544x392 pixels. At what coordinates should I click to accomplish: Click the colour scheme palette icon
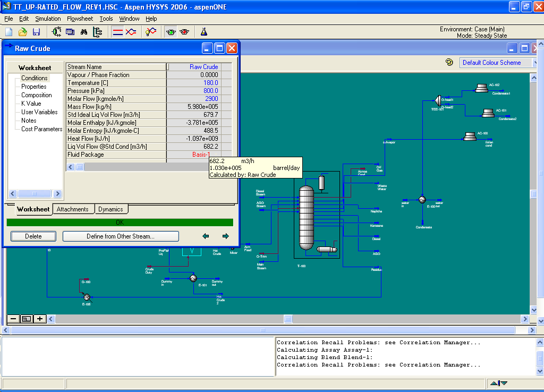449,63
